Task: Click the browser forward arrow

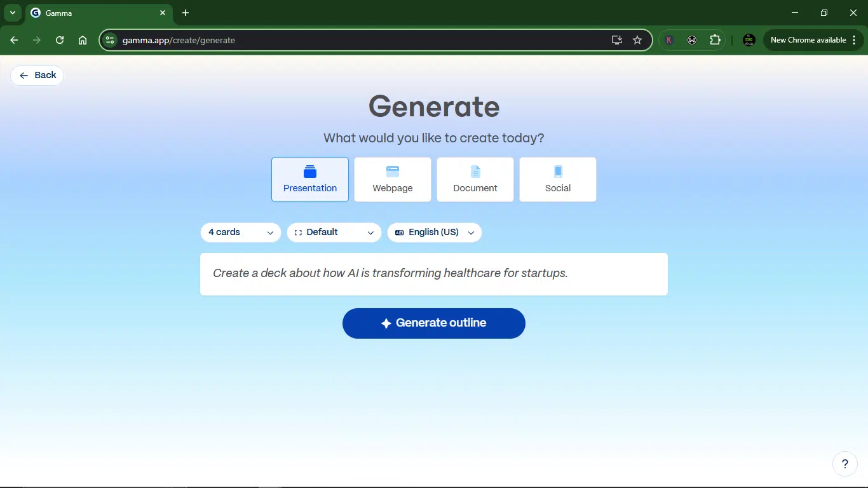Action: pyautogui.click(x=37, y=40)
